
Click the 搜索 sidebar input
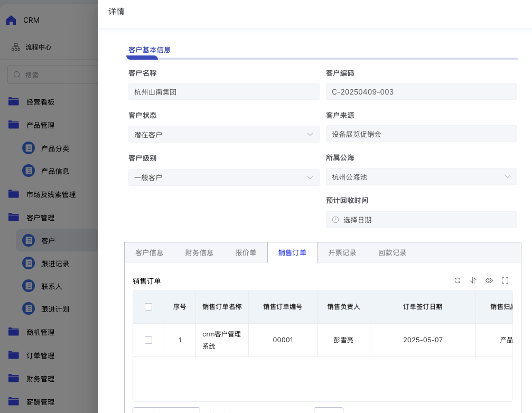53,74
